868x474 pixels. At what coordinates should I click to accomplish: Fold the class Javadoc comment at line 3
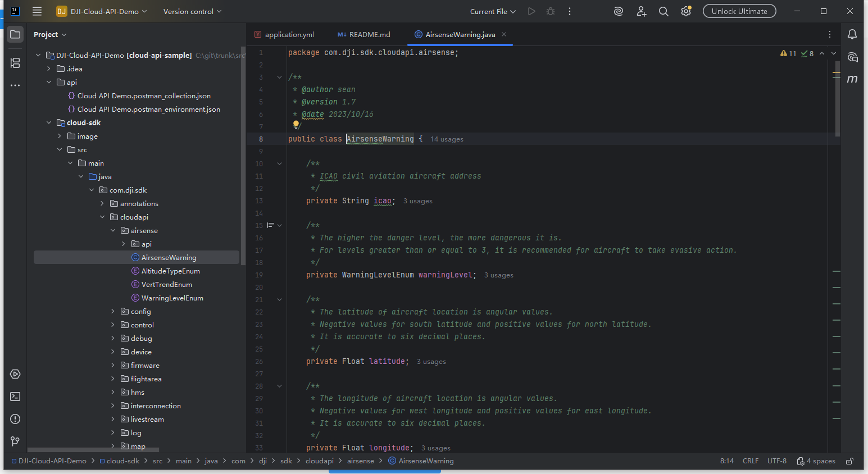pos(279,78)
